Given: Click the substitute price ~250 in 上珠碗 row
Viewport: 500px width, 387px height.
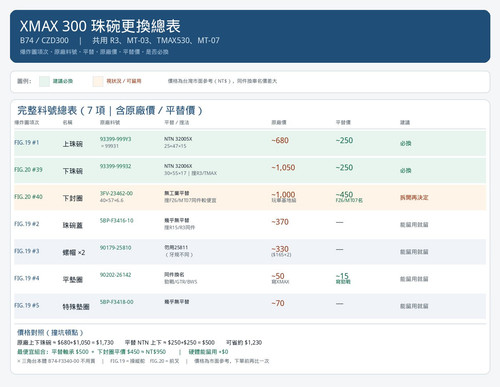Looking at the screenshot, I should pyautogui.click(x=344, y=140).
